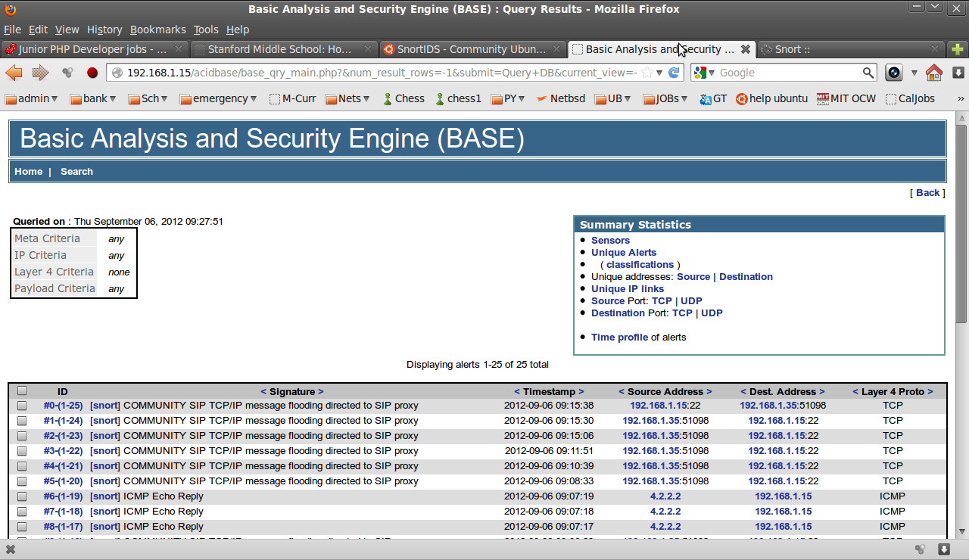Click the bookmark star in the address bar
Image resolution: width=969 pixels, height=560 pixels.
click(x=647, y=73)
